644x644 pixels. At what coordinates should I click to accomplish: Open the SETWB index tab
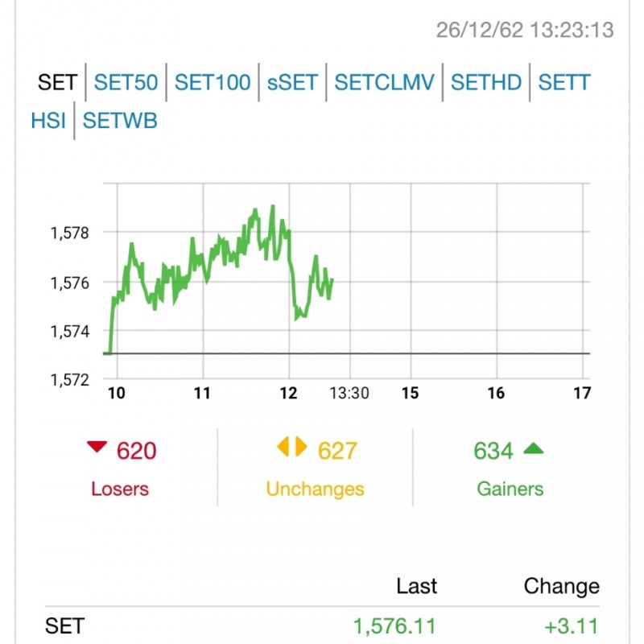coord(120,121)
